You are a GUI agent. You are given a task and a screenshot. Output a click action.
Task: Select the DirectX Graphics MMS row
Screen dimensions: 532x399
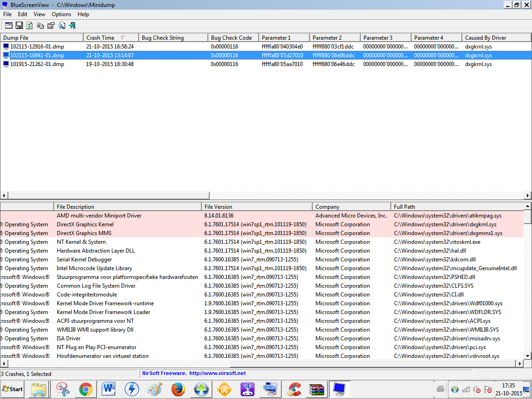(262, 233)
